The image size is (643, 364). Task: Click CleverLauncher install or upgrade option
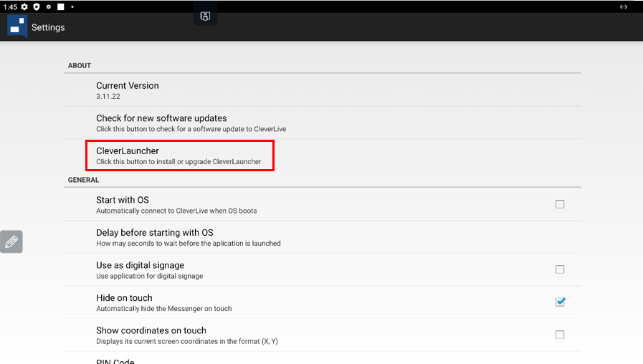click(x=323, y=155)
